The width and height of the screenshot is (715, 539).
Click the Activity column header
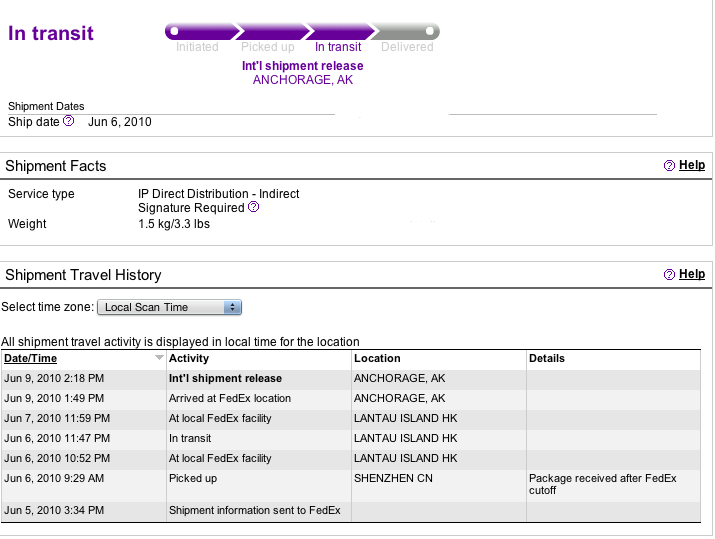click(x=189, y=358)
